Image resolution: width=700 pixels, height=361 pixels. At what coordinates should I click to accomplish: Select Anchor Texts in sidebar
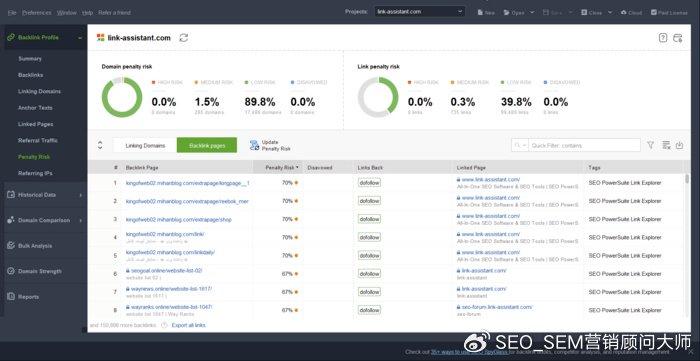tap(35, 108)
